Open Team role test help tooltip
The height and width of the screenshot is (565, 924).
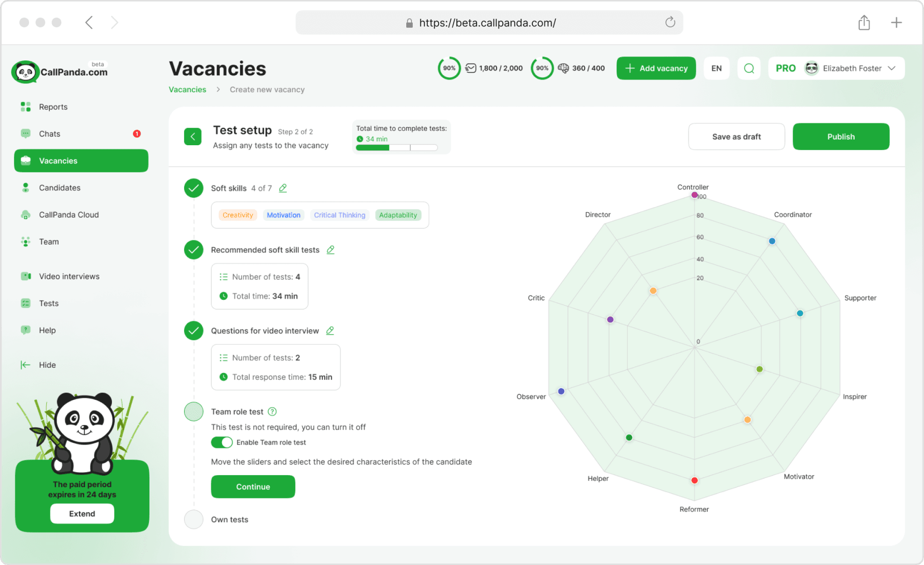tap(272, 411)
